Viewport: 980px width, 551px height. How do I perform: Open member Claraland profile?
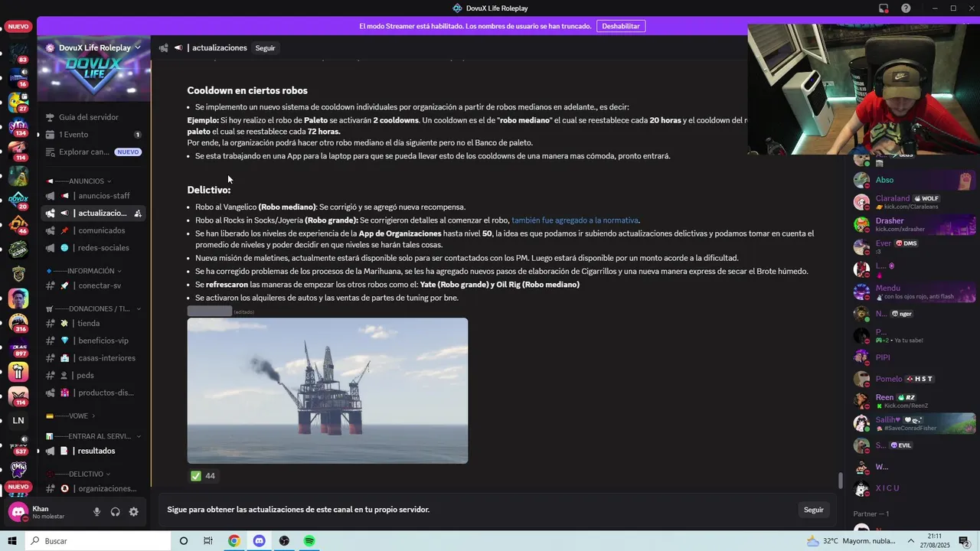(913, 202)
